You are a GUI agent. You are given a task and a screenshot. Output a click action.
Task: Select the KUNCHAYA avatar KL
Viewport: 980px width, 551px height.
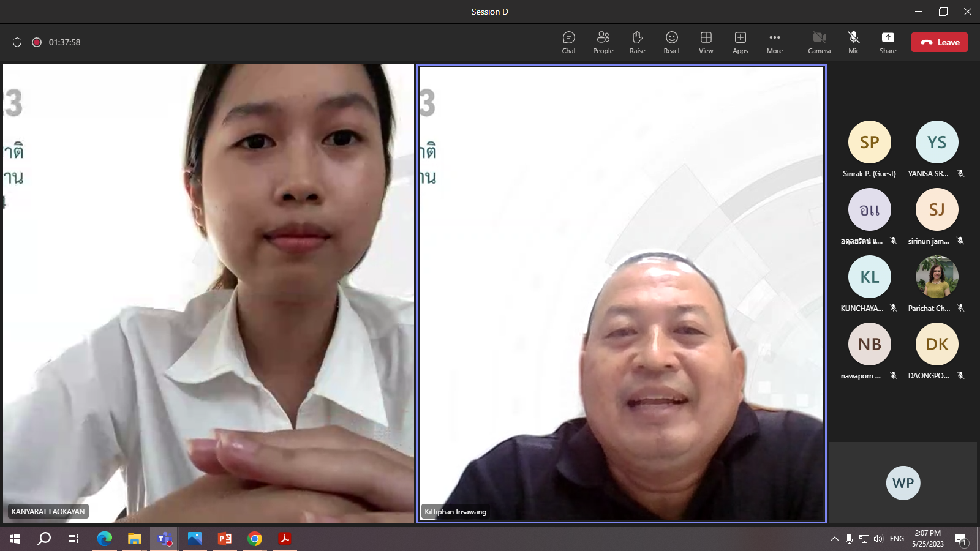(x=870, y=277)
